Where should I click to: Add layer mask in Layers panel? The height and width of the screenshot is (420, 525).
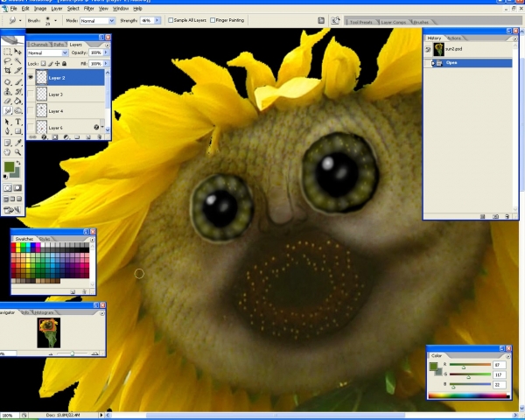coord(55,137)
